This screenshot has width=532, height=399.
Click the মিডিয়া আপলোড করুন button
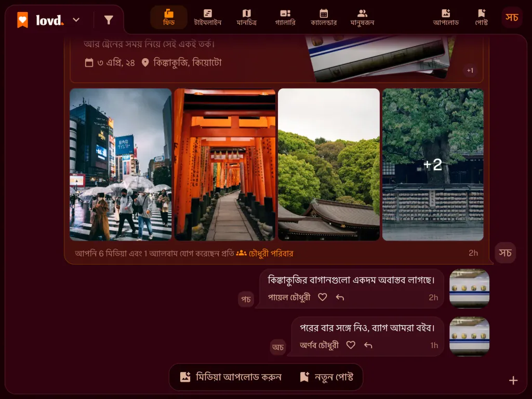tap(231, 377)
